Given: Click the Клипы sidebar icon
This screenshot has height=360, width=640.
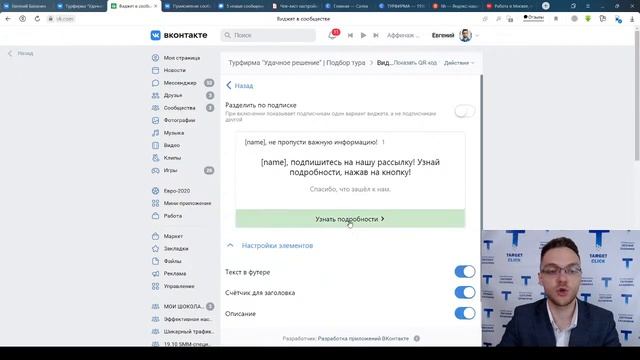Looking at the screenshot, I should click(155, 158).
